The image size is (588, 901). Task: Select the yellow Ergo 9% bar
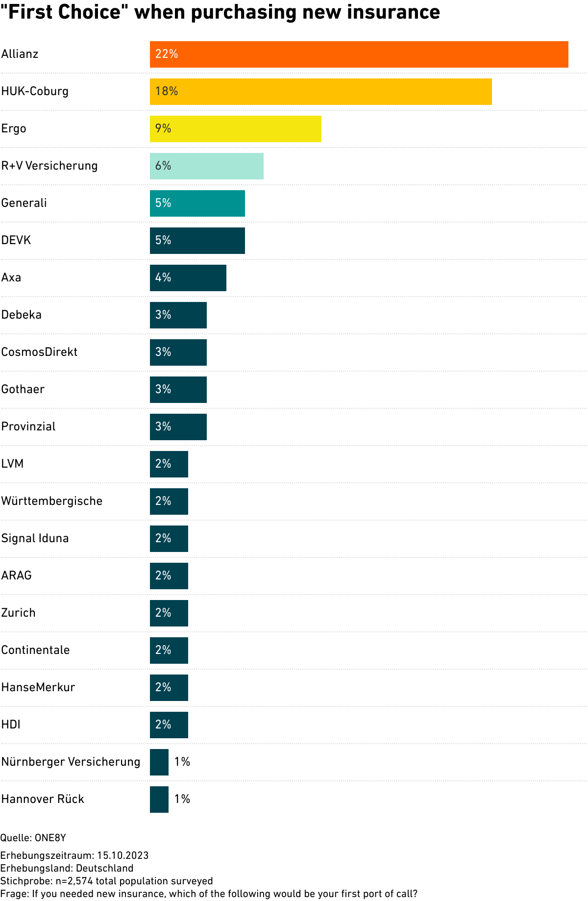235,129
